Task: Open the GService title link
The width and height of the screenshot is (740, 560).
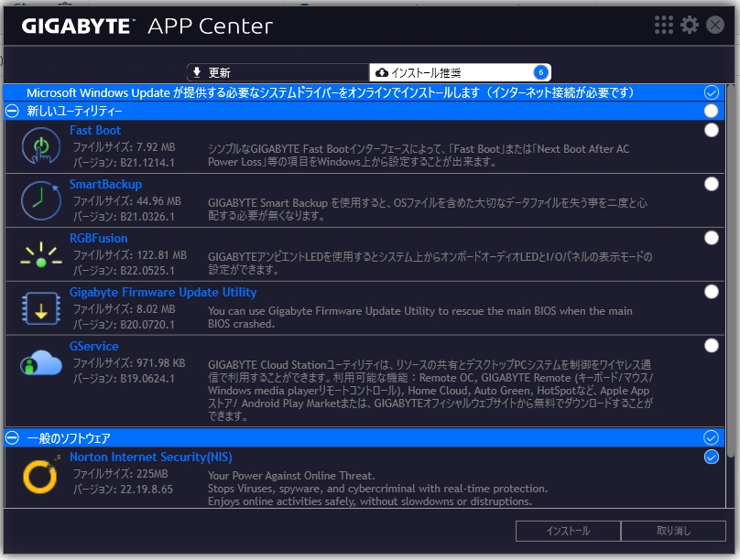Action: click(94, 346)
